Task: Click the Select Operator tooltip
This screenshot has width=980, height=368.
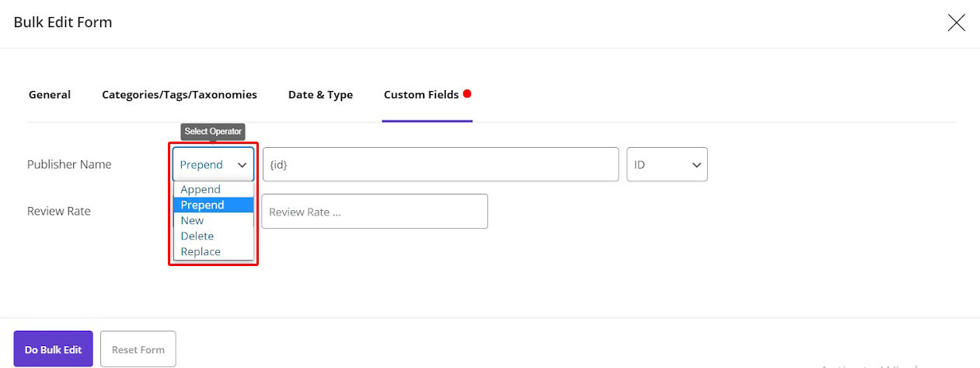Action: [213, 131]
